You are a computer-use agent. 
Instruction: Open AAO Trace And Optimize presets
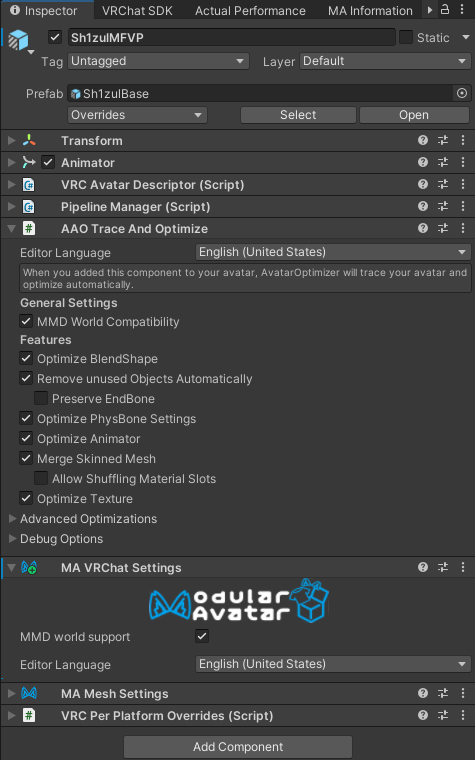coord(443,228)
